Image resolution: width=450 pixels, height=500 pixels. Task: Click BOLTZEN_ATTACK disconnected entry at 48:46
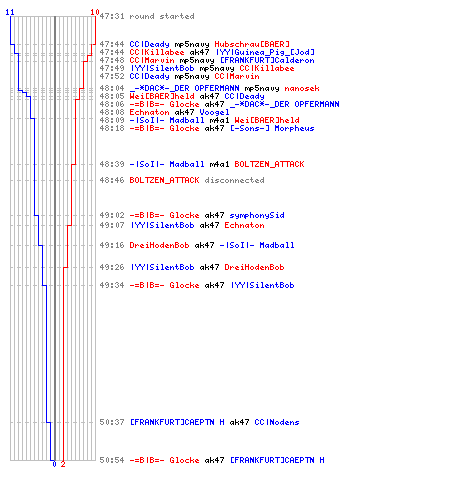pos(197,180)
